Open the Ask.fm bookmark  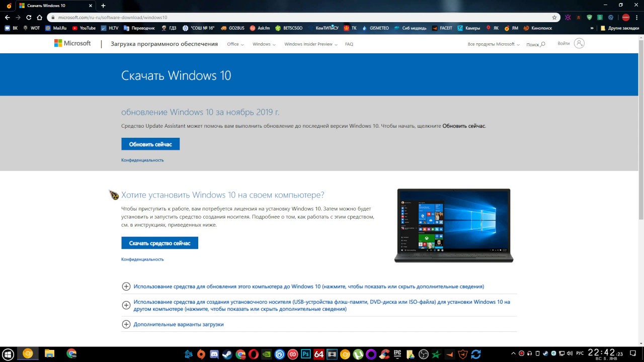260,28
